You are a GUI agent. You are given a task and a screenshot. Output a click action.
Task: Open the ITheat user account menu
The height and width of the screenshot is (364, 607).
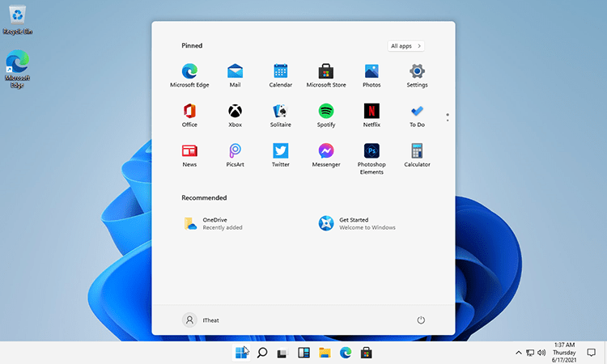[202, 320]
